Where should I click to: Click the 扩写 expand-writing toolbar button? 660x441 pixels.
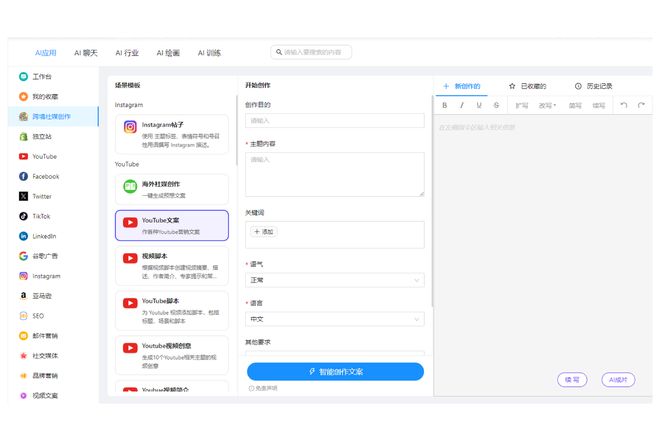point(522,105)
